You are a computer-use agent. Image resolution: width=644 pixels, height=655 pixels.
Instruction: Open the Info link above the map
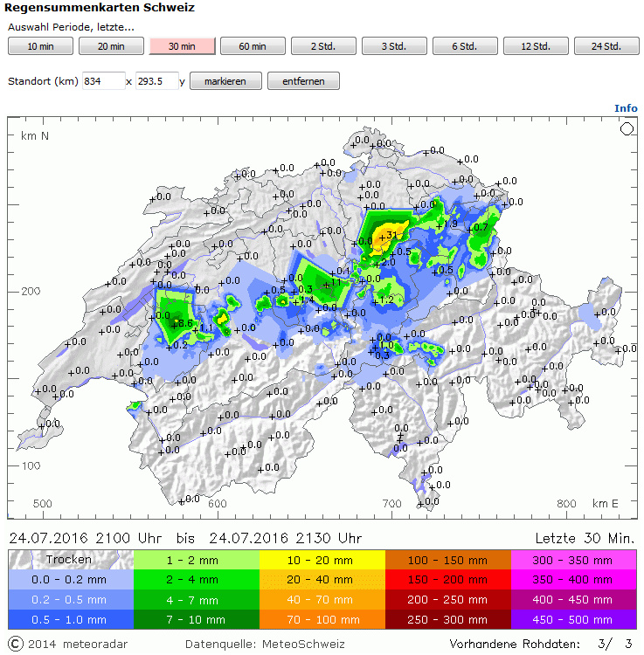626,108
